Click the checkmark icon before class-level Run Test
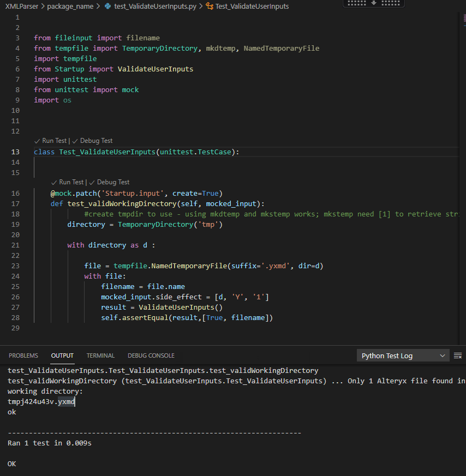 37,141
